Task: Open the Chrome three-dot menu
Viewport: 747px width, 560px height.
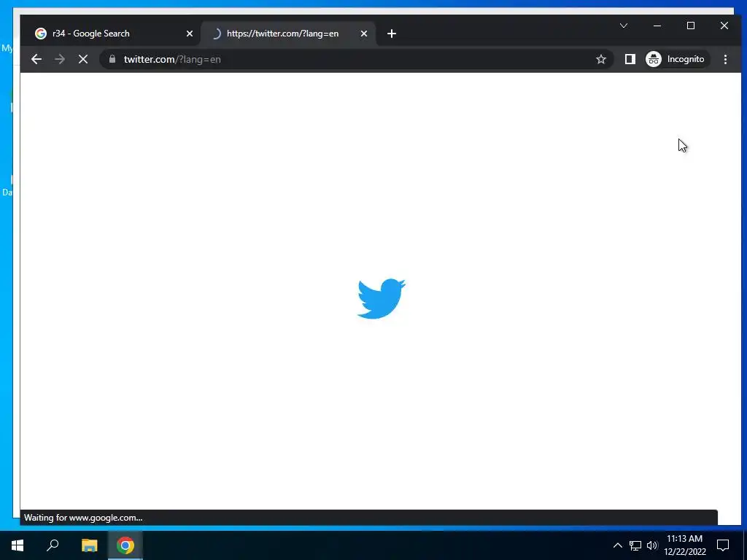Action: 725,59
